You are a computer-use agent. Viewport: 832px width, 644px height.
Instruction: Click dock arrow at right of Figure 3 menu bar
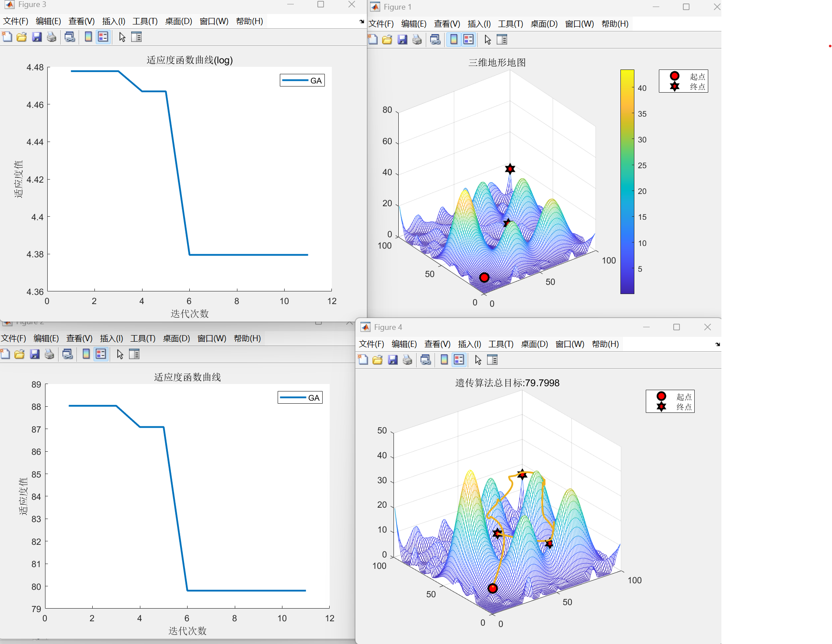click(362, 21)
